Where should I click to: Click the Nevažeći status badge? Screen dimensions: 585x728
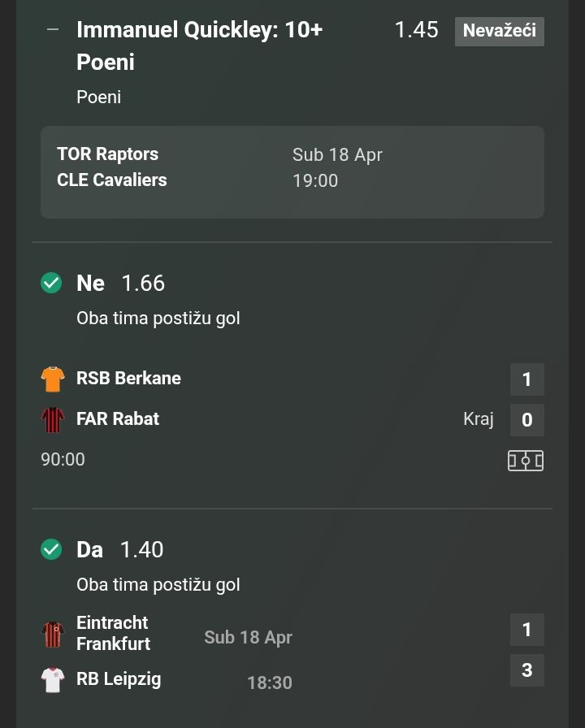499,31
